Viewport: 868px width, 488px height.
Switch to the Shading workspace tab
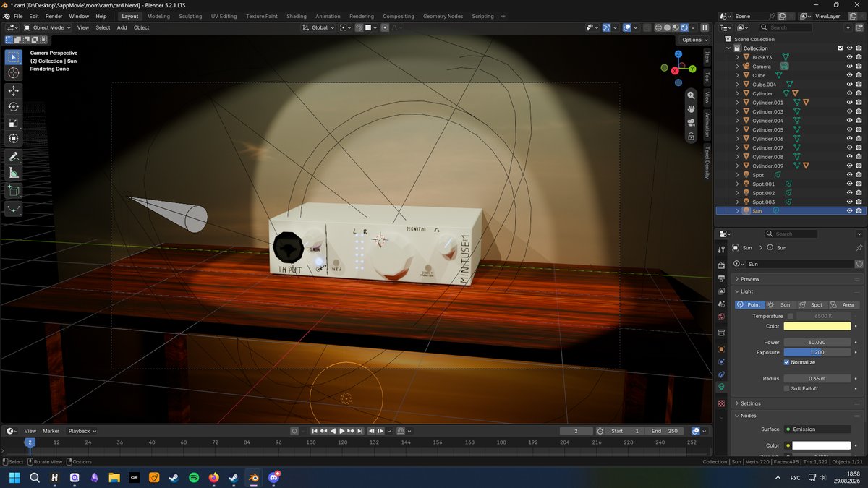[x=297, y=16]
